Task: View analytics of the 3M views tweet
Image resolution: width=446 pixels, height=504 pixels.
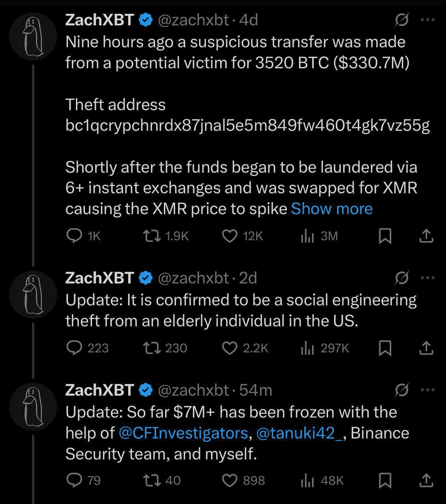Action: coord(307,235)
